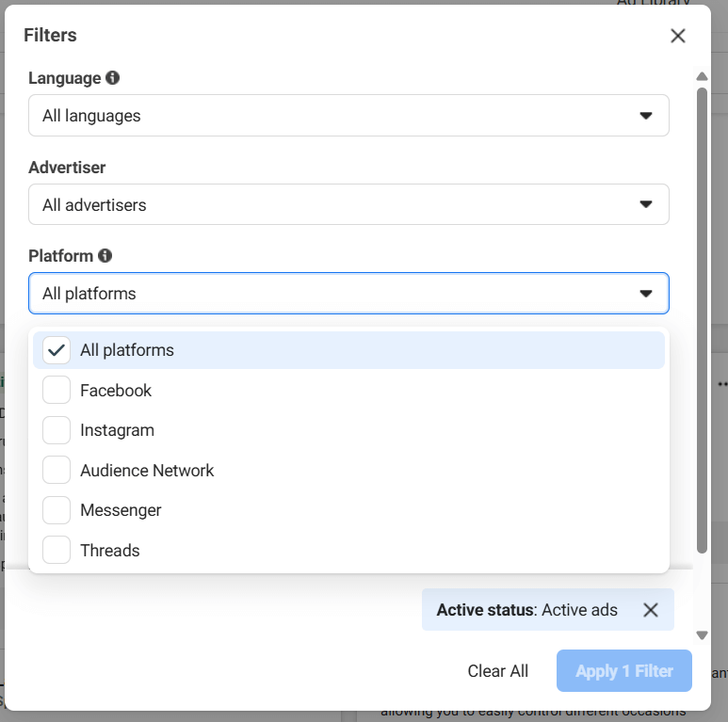Open the All advertisers dropdown

click(348, 204)
